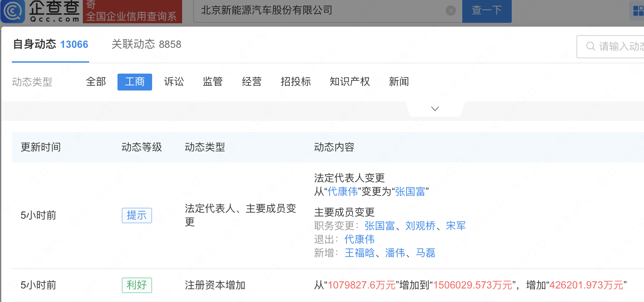Image resolution: width=644 pixels, height=302 pixels.
Task: Open 张国富 link in legal representative change
Action: tap(410, 192)
